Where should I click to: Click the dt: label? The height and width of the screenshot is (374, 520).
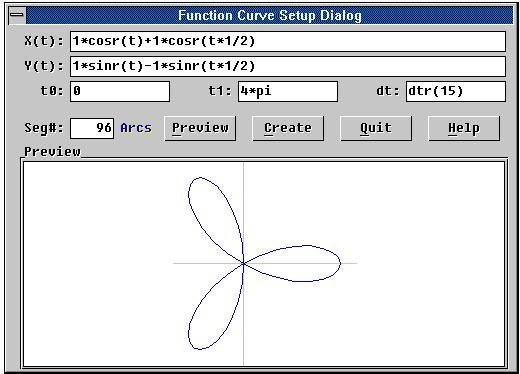click(388, 91)
